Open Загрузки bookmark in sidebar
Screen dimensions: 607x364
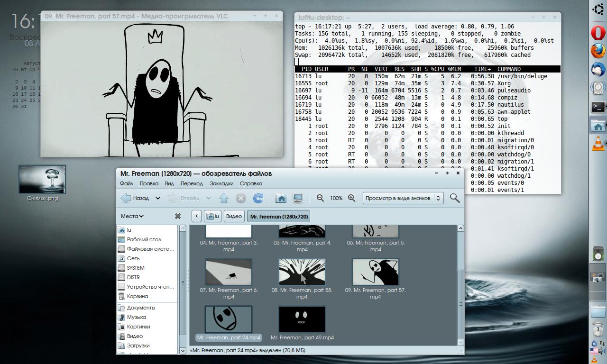147,346
